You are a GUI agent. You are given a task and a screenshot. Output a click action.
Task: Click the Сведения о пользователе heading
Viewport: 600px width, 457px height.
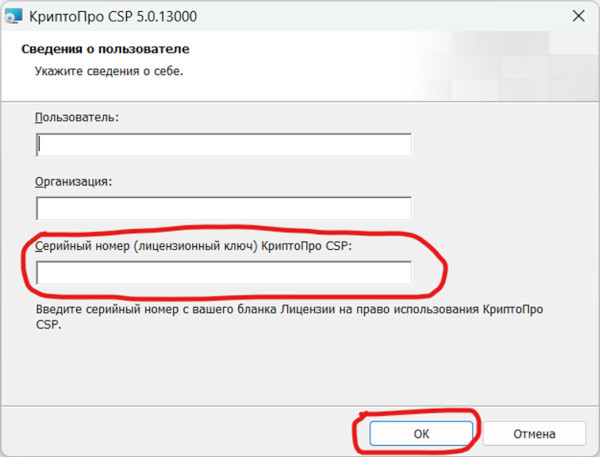click(x=105, y=49)
